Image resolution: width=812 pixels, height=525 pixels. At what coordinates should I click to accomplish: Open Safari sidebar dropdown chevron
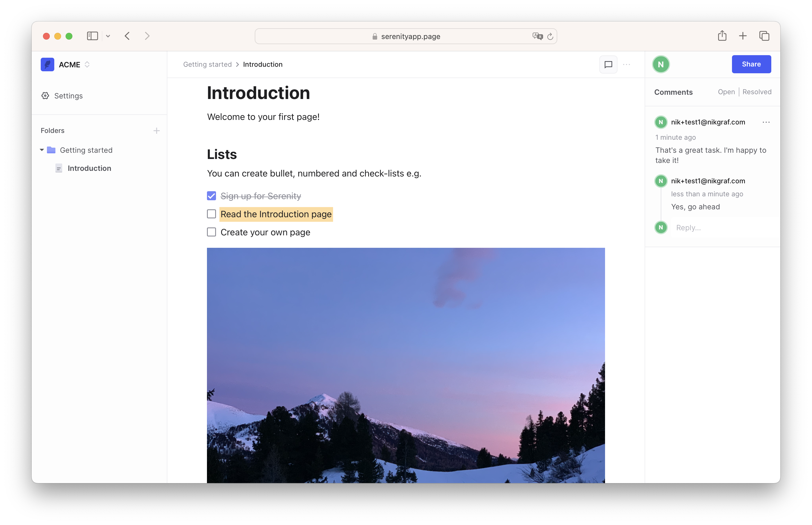point(108,36)
